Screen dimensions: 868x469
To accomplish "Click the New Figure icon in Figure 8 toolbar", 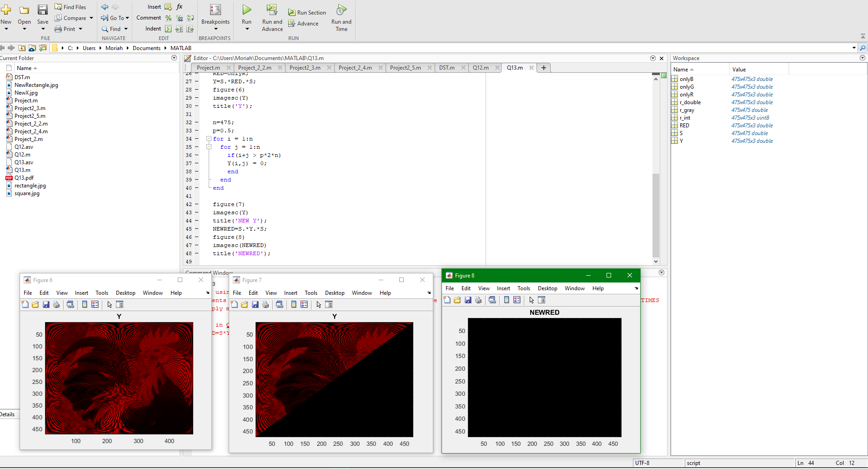I will [447, 300].
